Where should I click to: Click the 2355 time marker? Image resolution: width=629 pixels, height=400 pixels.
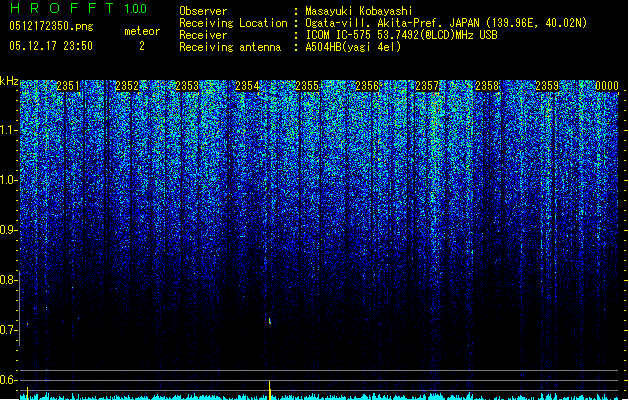pos(307,86)
